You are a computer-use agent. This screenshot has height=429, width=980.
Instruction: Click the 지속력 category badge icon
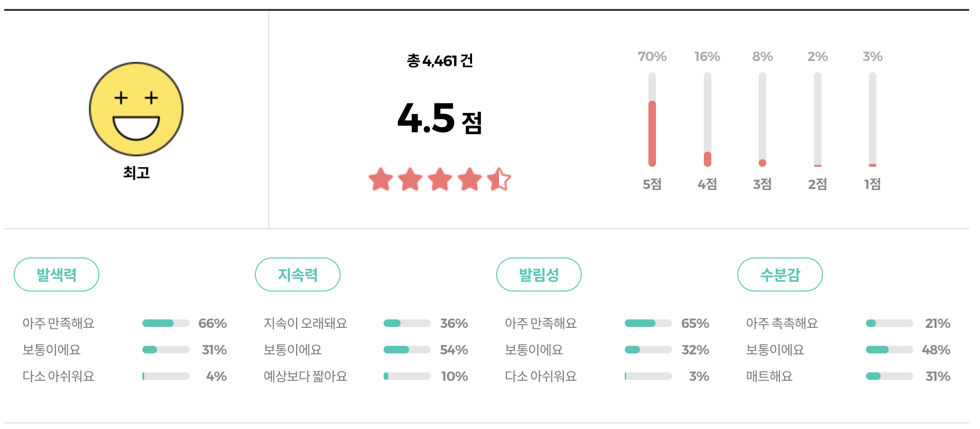298,274
